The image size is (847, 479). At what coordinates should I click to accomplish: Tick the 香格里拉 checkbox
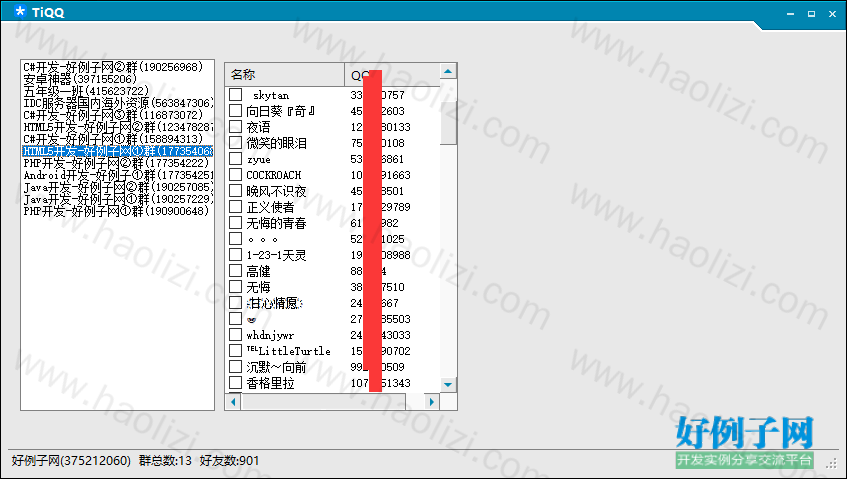click(x=235, y=383)
